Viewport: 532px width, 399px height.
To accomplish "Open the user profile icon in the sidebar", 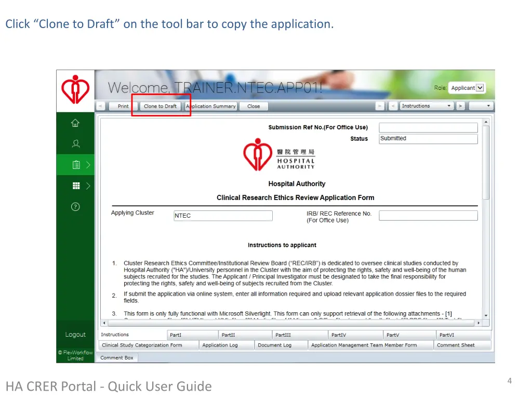I will click(76, 143).
